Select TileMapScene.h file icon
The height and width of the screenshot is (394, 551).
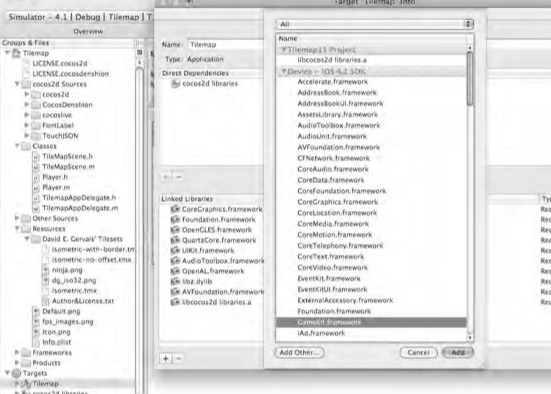point(36,157)
